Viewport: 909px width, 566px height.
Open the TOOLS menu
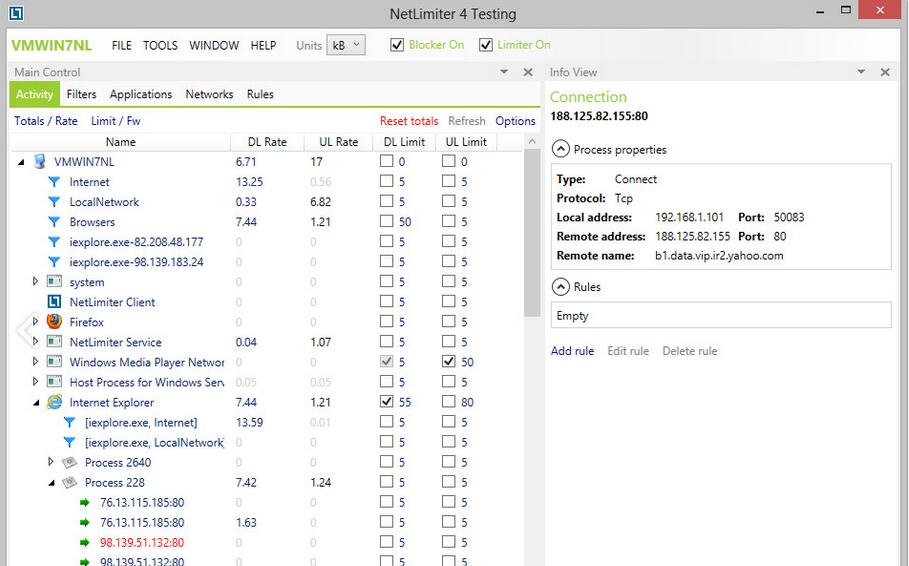(x=161, y=45)
